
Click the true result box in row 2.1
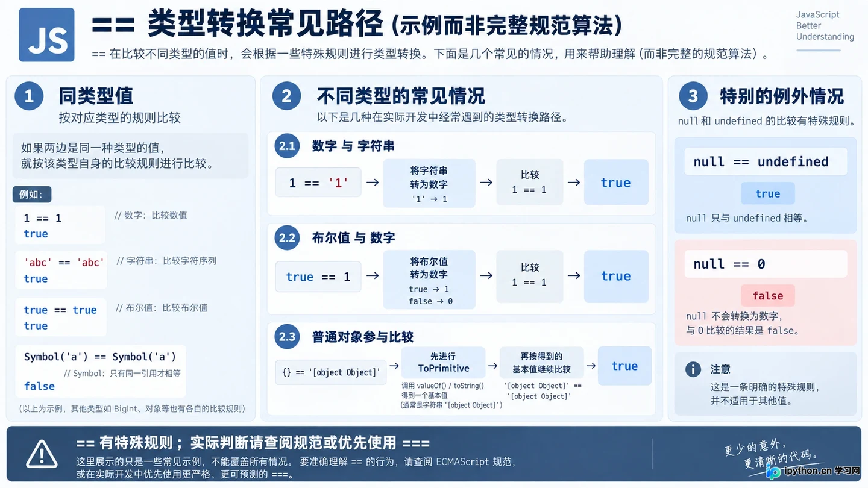615,183
